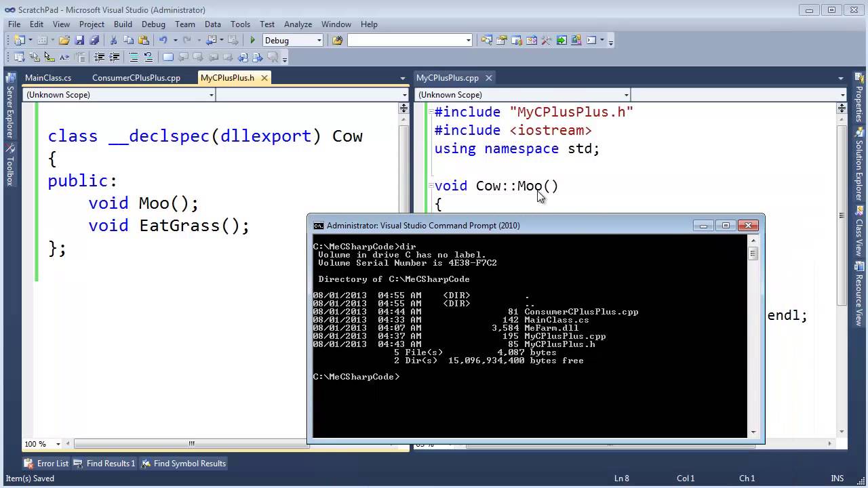Open Solution Explorer from toolbar icon
This screenshot has width=868, height=488.
pos(486,41)
